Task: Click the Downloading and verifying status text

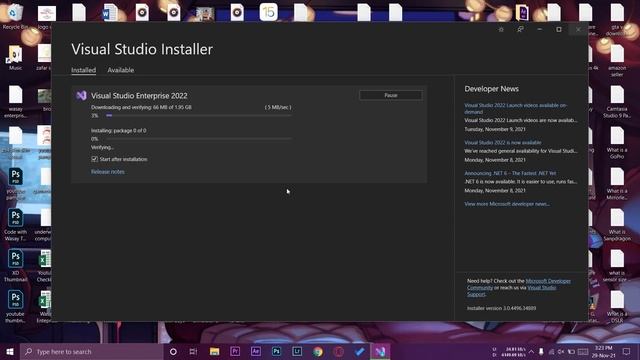Action: [x=141, y=107]
